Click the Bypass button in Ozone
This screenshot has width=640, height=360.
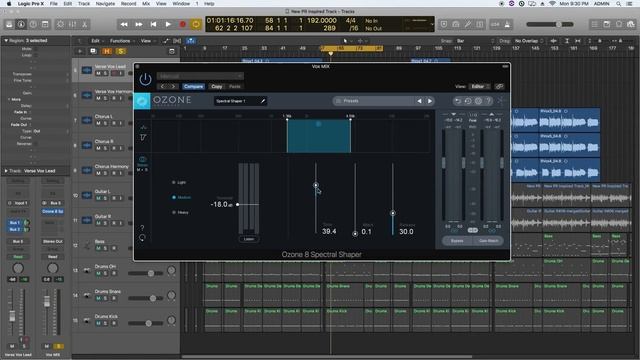point(457,241)
